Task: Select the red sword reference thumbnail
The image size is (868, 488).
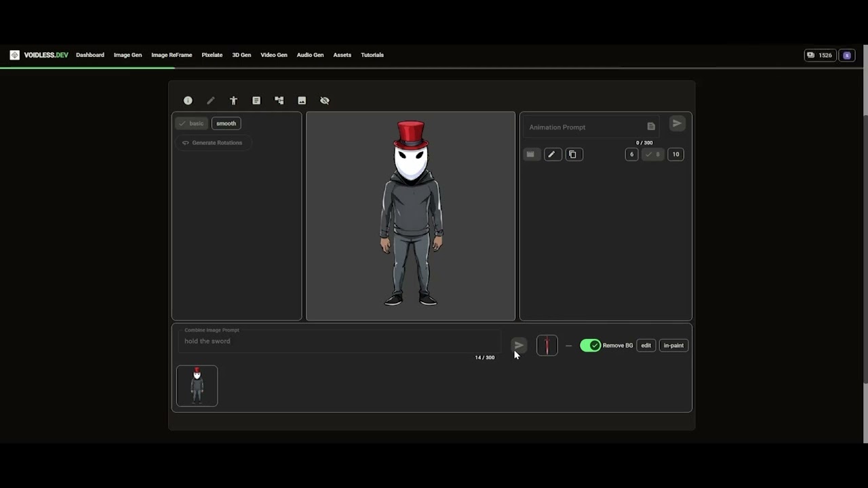Action: (x=547, y=346)
